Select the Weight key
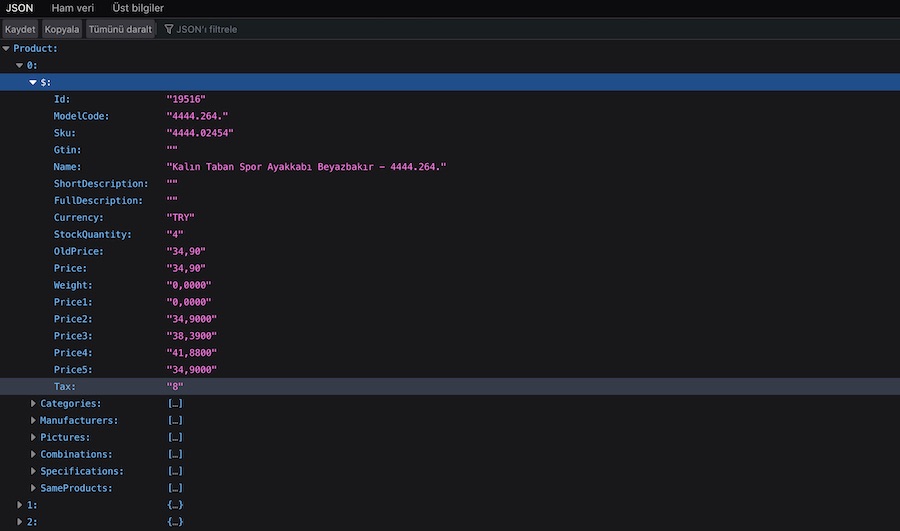 coord(73,285)
